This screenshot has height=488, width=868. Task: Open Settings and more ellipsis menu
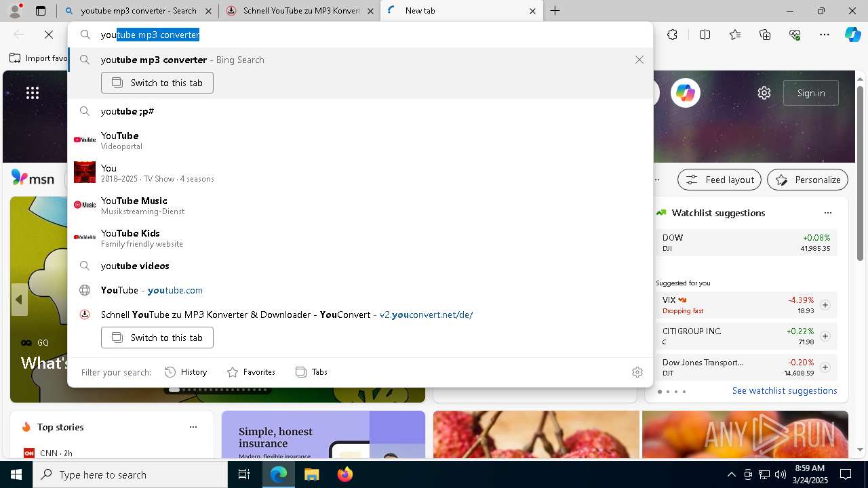click(825, 35)
